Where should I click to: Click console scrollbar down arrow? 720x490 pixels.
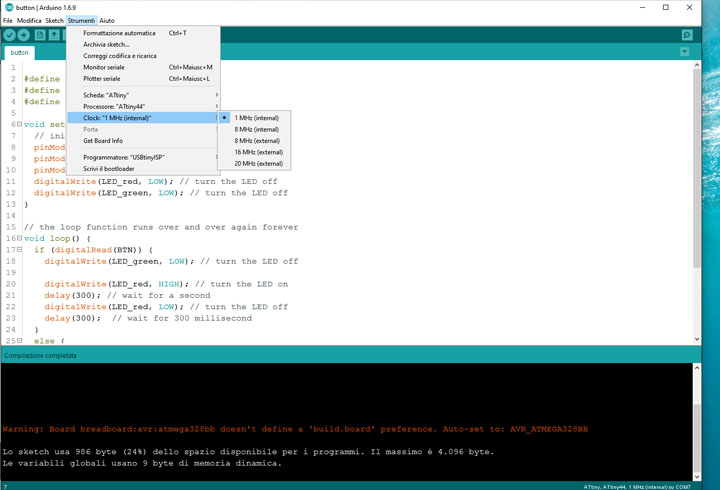pos(697,476)
